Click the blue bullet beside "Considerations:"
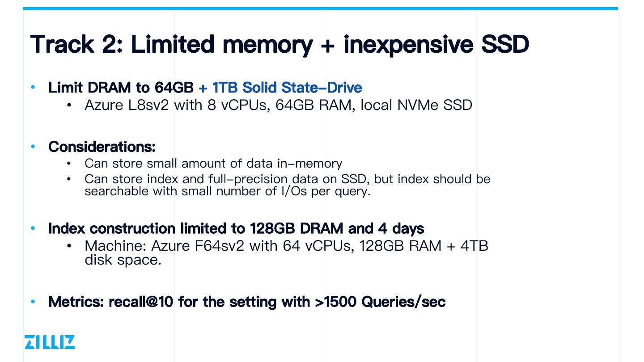 [x=33, y=147]
